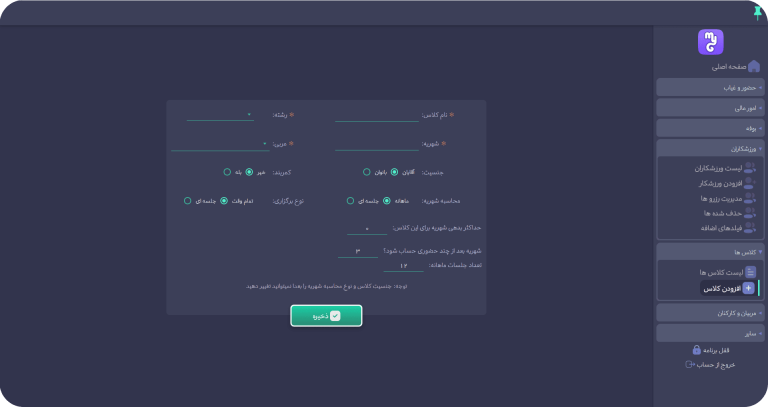Select gender آقایان (men) radio button

pyautogui.click(x=394, y=172)
